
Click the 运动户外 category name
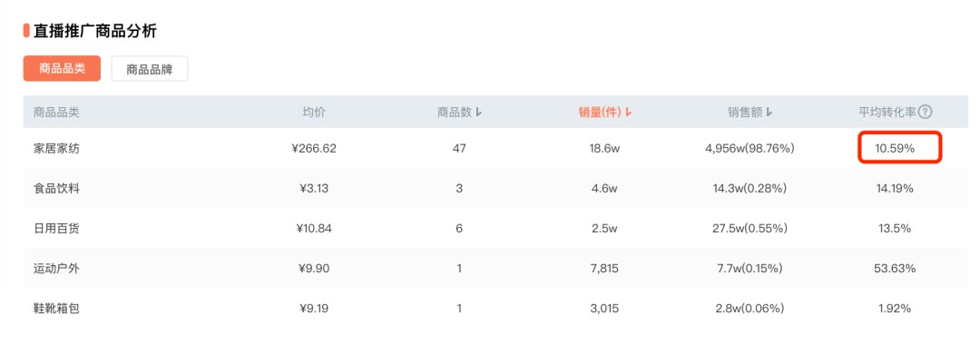(x=56, y=268)
